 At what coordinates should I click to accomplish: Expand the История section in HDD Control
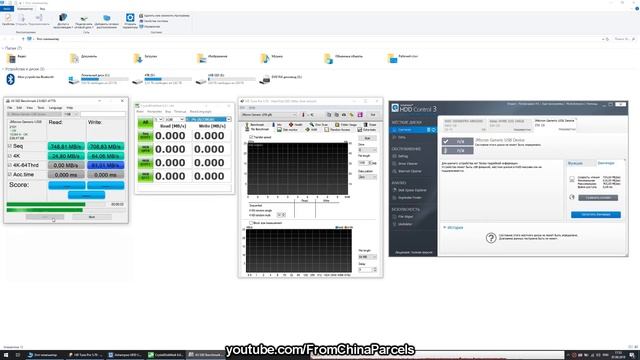tap(453, 227)
